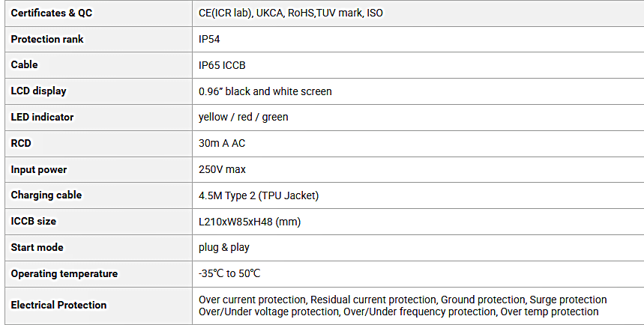Click the plug & play start mode value
The height and width of the screenshot is (325, 644).
click(x=224, y=248)
